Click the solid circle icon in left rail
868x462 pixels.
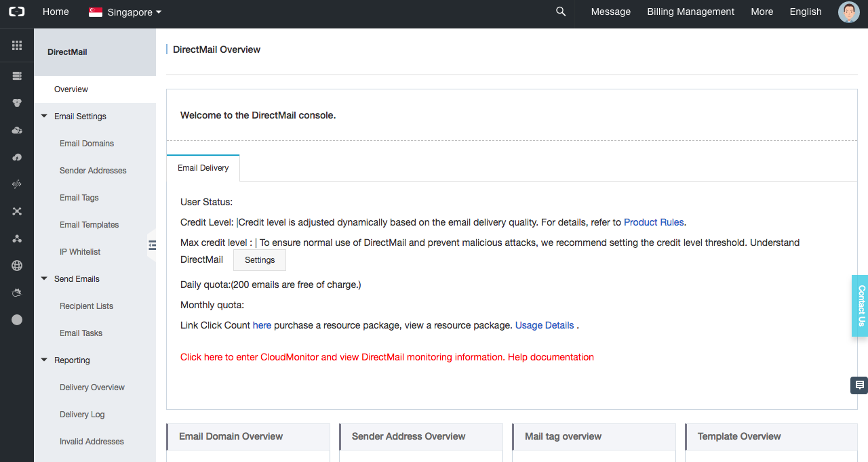17,320
